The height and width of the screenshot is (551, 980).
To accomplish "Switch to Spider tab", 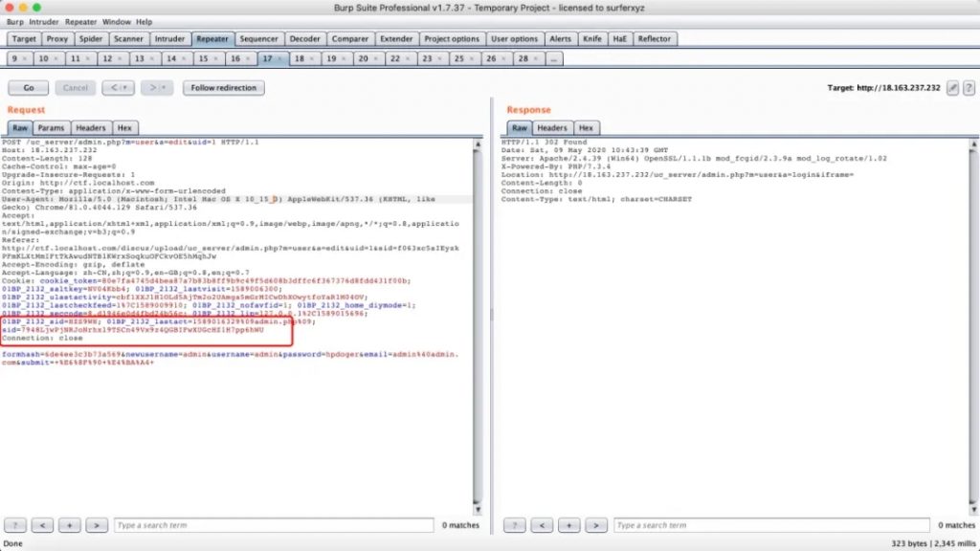I will tap(91, 38).
